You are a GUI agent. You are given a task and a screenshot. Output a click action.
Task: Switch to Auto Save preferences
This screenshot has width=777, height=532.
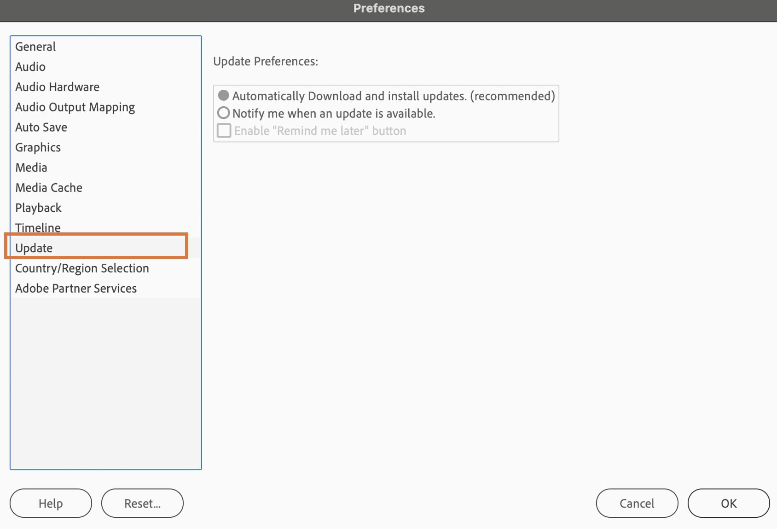41,127
